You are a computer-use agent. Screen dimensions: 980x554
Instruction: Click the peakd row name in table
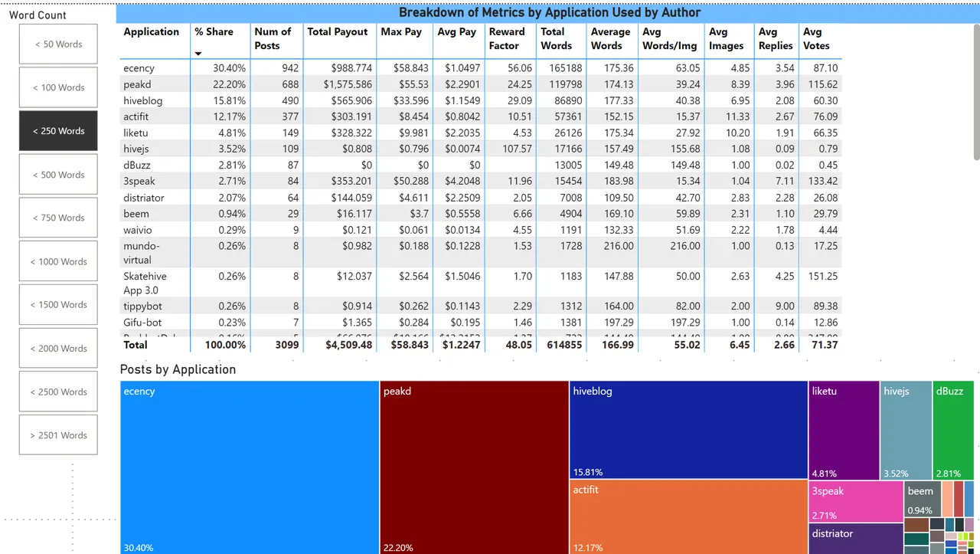[x=137, y=84]
